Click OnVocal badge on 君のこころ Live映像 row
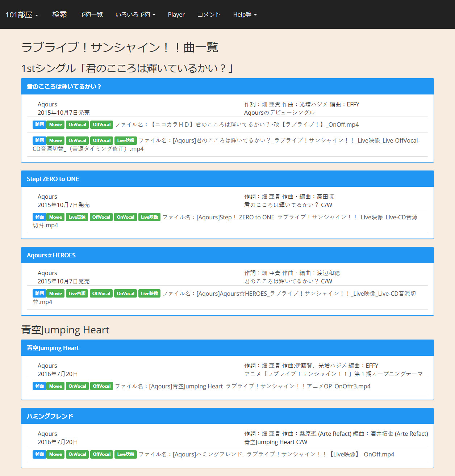This screenshot has height=476, width=455. [78, 140]
